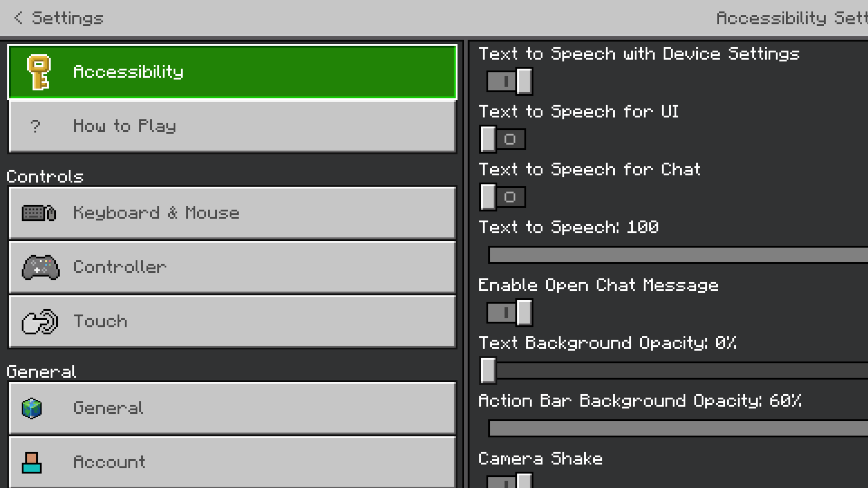Viewport: 868px width, 488px height.
Task: Open the Account settings section
Action: [232, 462]
